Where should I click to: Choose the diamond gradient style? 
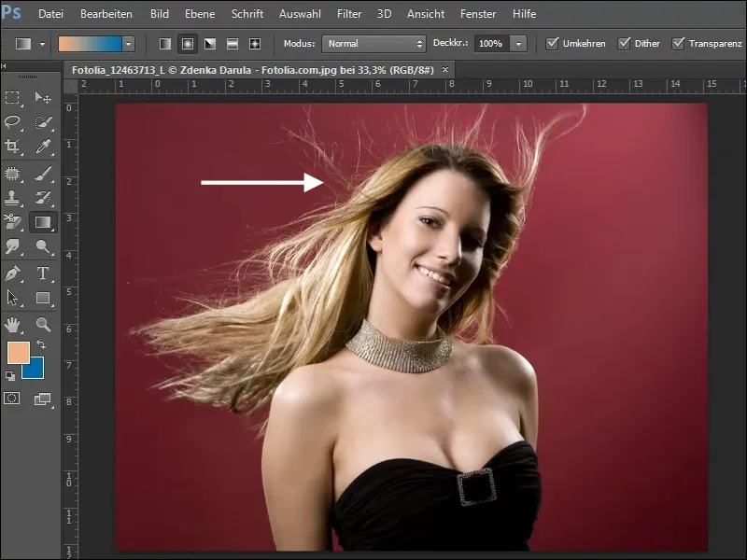click(x=255, y=44)
